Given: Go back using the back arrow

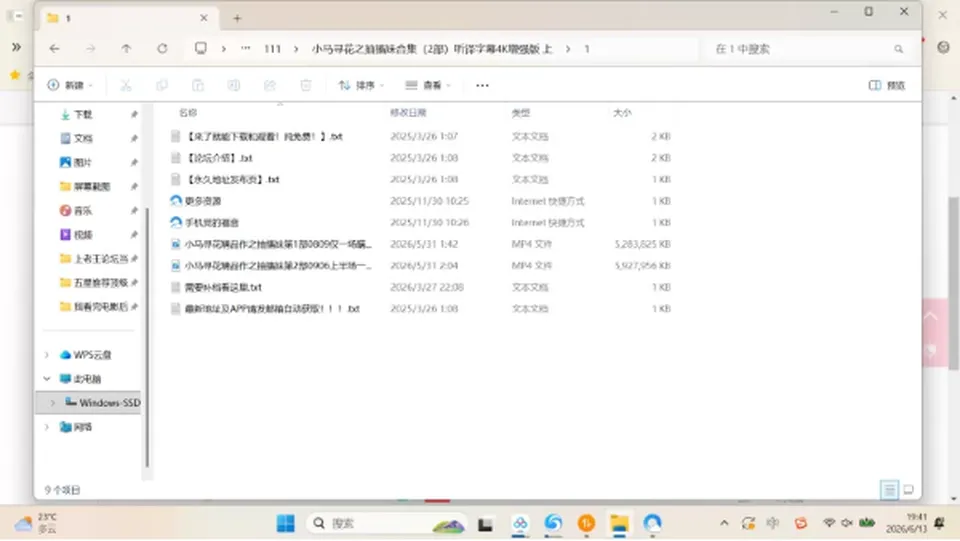Looking at the screenshot, I should click(x=54, y=48).
